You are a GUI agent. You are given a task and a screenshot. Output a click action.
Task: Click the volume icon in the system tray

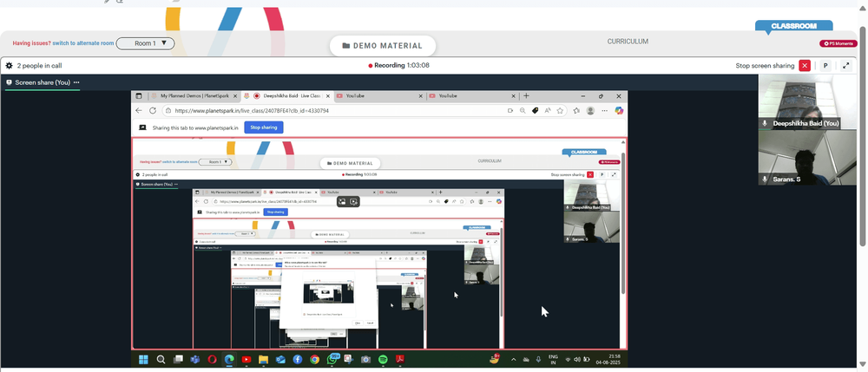click(x=577, y=359)
